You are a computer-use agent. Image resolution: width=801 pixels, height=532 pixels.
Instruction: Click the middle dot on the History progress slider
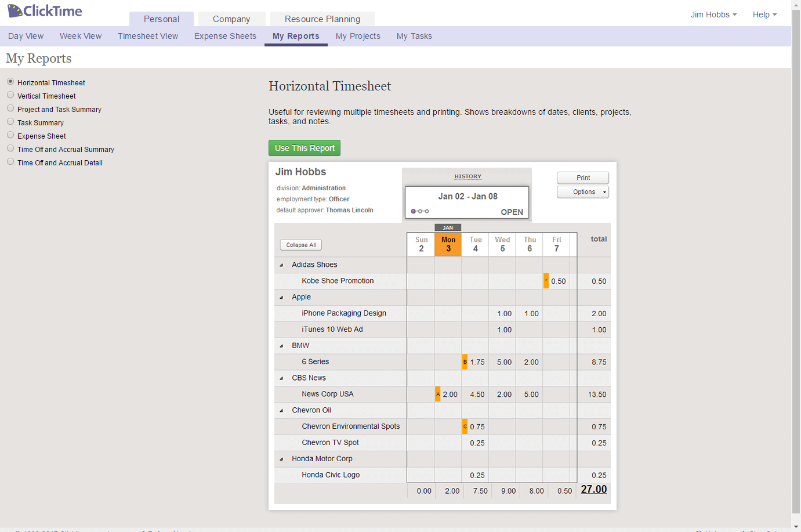coord(420,211)
